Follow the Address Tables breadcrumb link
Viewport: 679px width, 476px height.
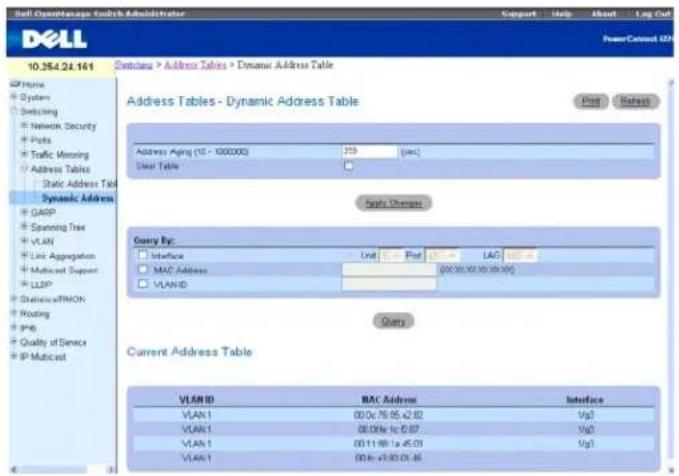(x=195, y=65)
